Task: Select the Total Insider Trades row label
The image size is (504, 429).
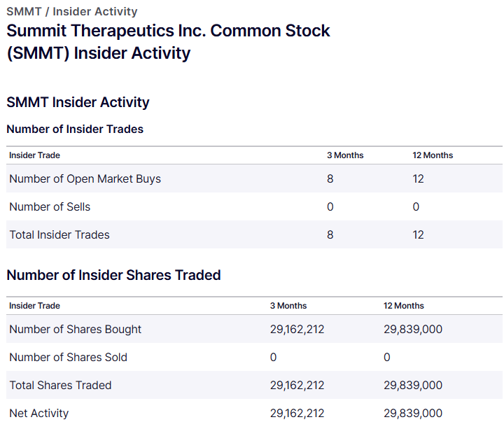Action: 59,234
